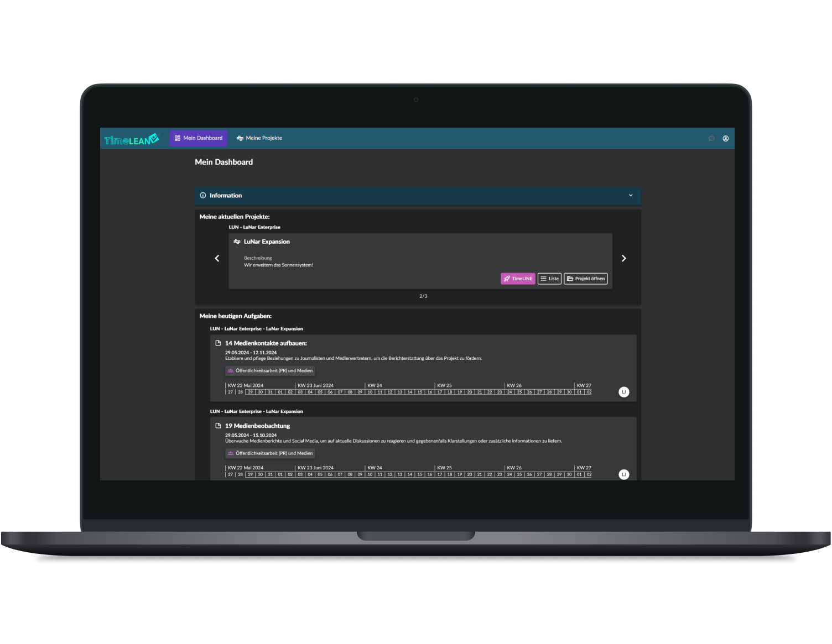
Task: Click people icon in Medienkontakte PR tag
Action: [x=231, y=371]
